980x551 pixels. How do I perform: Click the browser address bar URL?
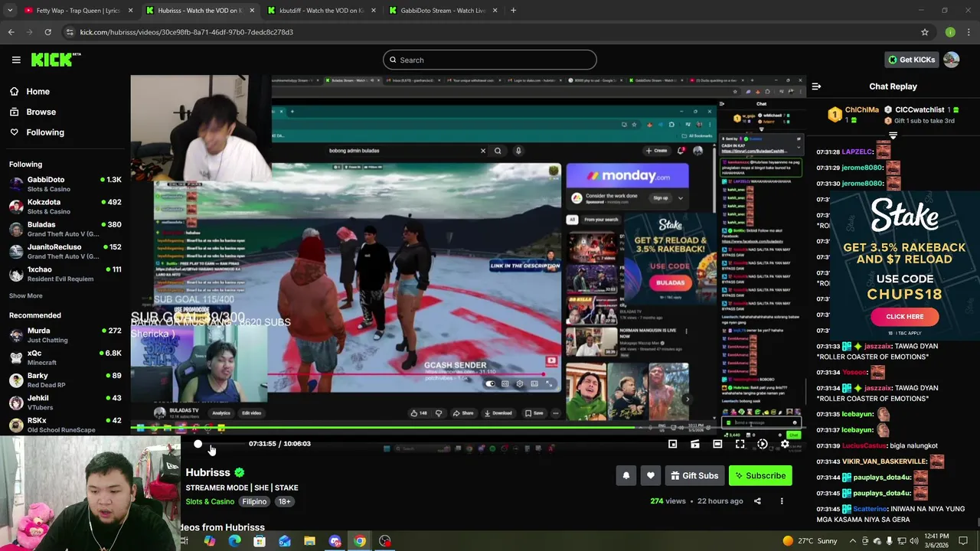pyautogui.click(x=186, y=32)
